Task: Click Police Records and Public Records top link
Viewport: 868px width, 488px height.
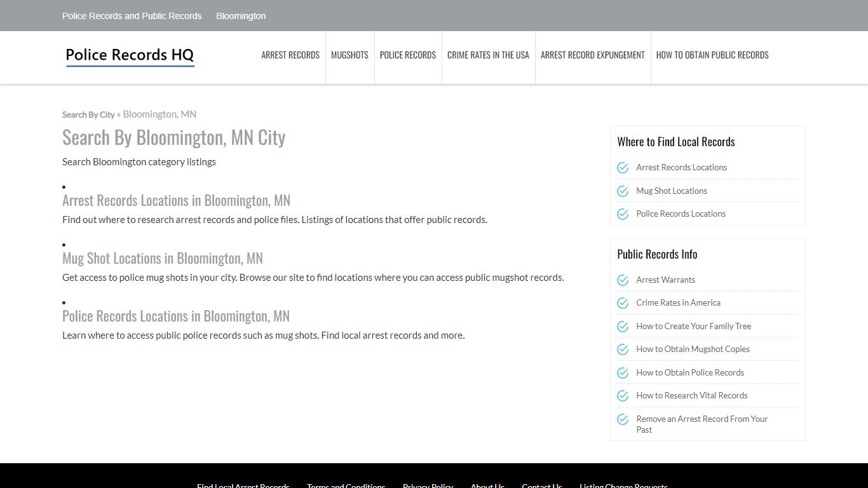Action: point(132,16)
